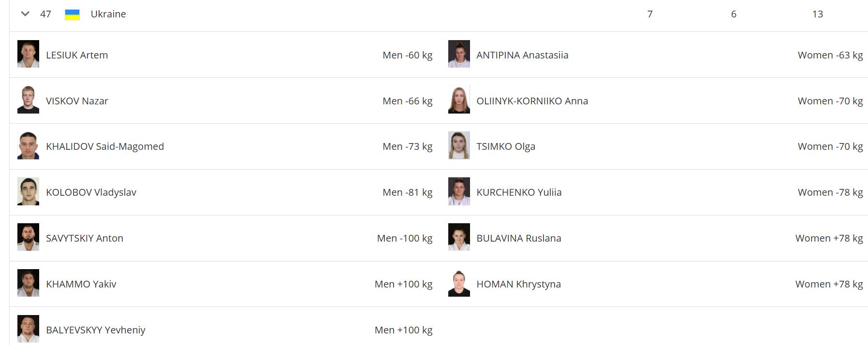Open KHAMMO Yakiv athlete name link
Image resolution: width=868 pixels, height=345 pixels.
81,284
